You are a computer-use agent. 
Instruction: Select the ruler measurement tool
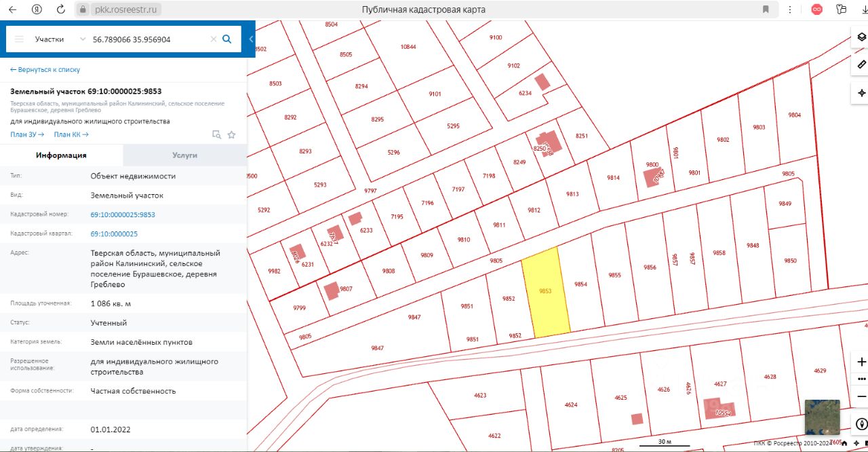[861, 64]
